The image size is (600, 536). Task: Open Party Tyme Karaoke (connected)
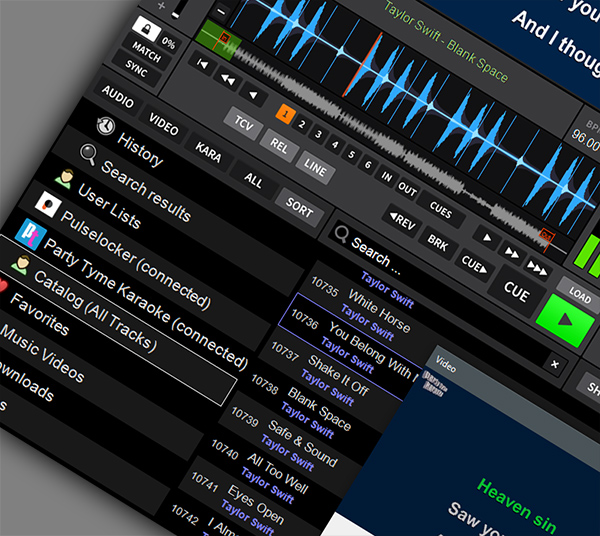(146, 304)
